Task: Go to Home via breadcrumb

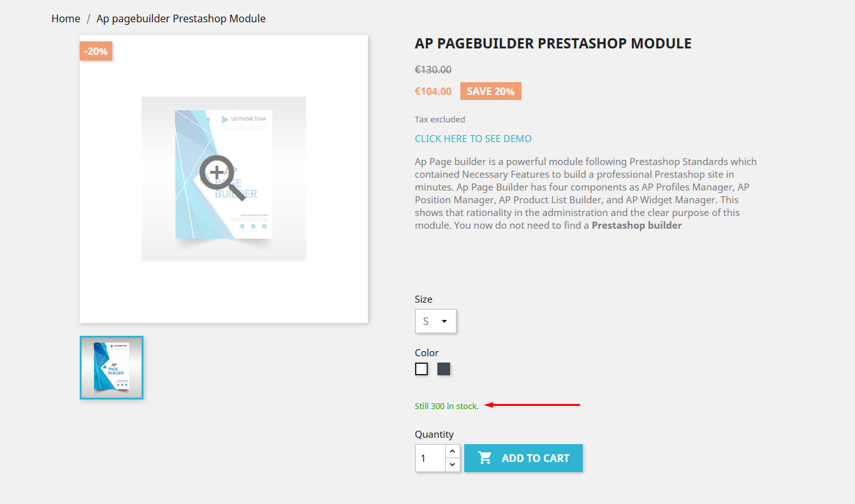Action: [66, 18]
